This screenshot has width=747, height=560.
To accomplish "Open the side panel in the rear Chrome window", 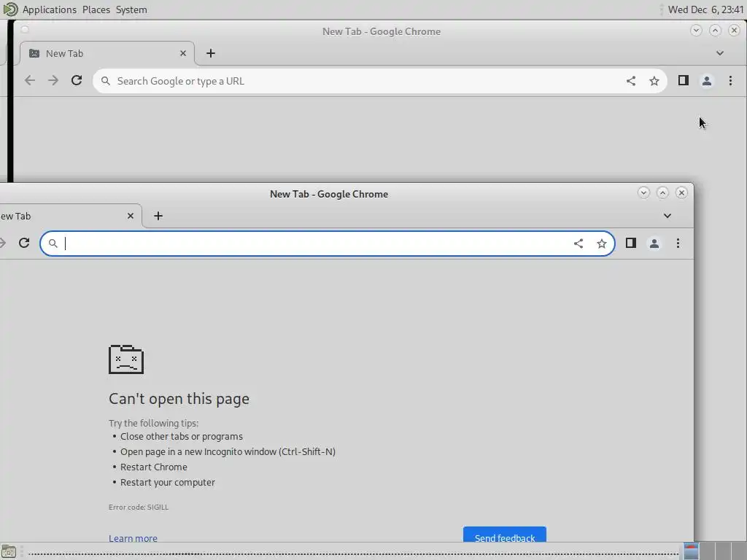I will (683, 80).
